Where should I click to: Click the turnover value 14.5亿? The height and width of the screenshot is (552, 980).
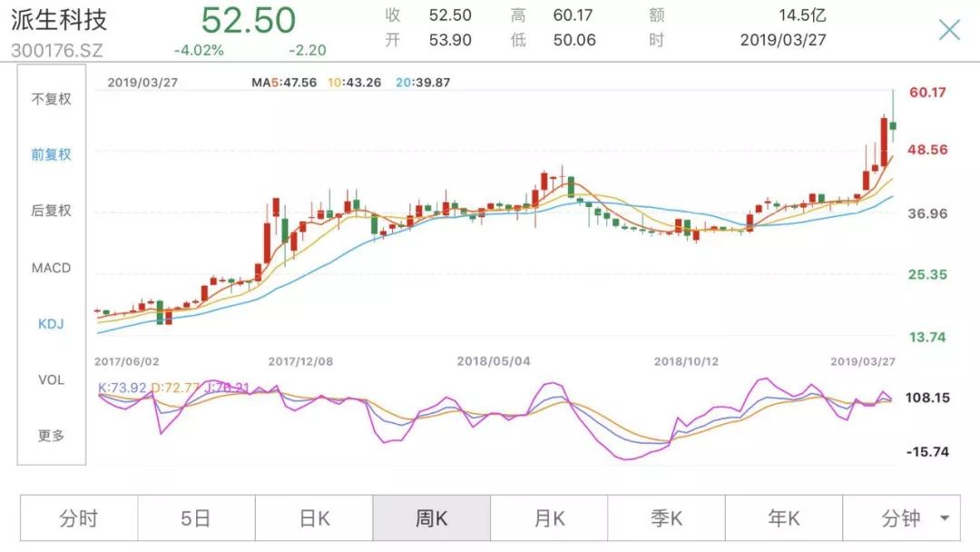[802, 15]
